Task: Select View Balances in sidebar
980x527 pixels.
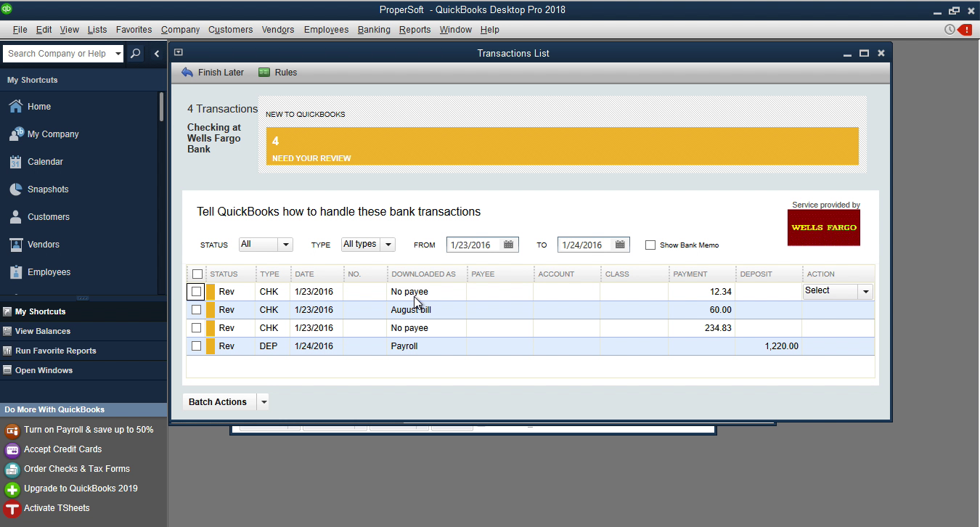Action: 83,331
